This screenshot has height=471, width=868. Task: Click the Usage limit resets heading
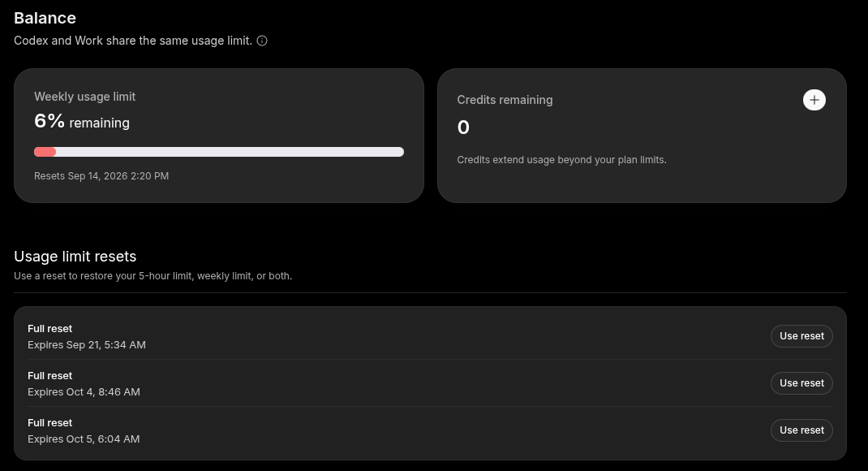tap(75, 256)
